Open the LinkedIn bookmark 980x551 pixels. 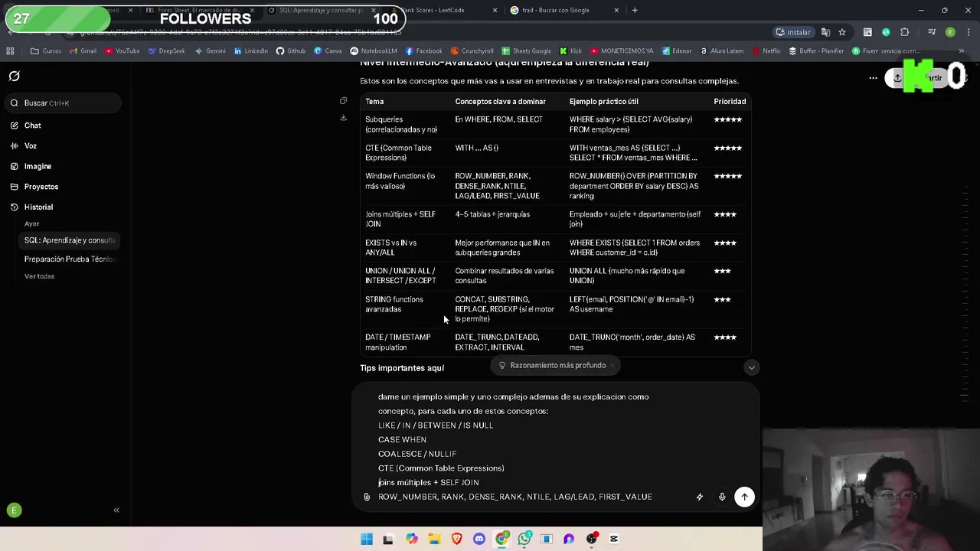pyautogui.click(x=251, y=51)
